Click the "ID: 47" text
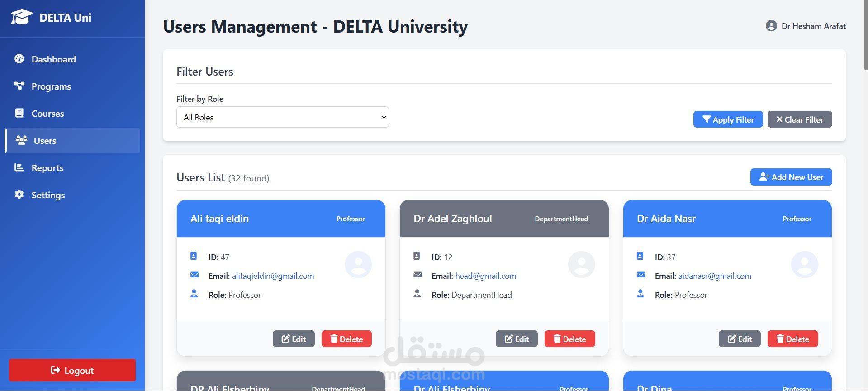Image resolution: width=868 pixels, height=391 pixels. pyautogui.click(x=219, y=257)
